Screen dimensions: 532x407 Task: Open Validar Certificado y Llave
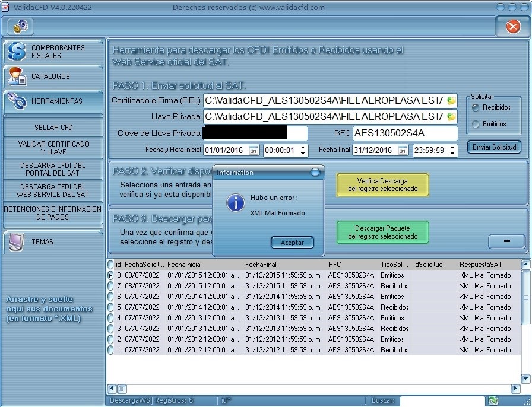[x=53, y=148]
